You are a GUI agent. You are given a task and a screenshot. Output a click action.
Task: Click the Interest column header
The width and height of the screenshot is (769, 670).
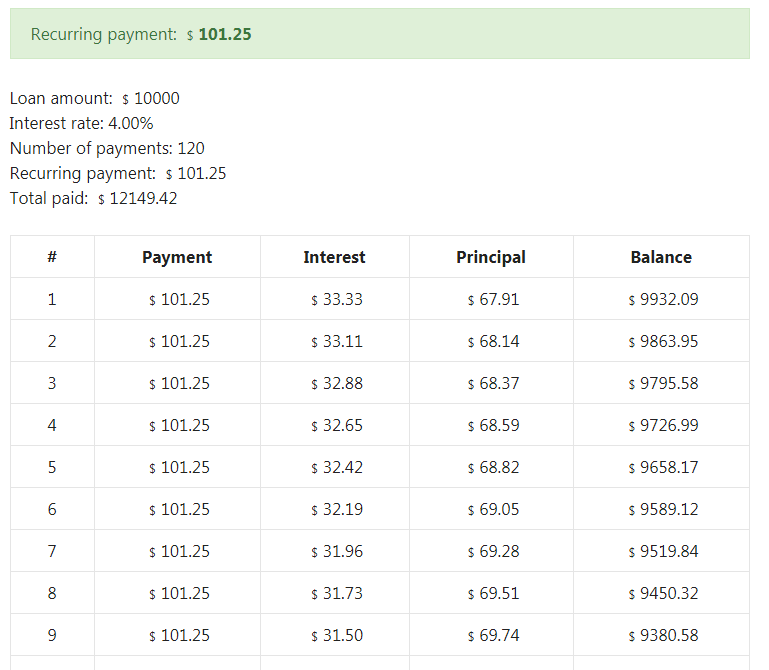[334, 257]
